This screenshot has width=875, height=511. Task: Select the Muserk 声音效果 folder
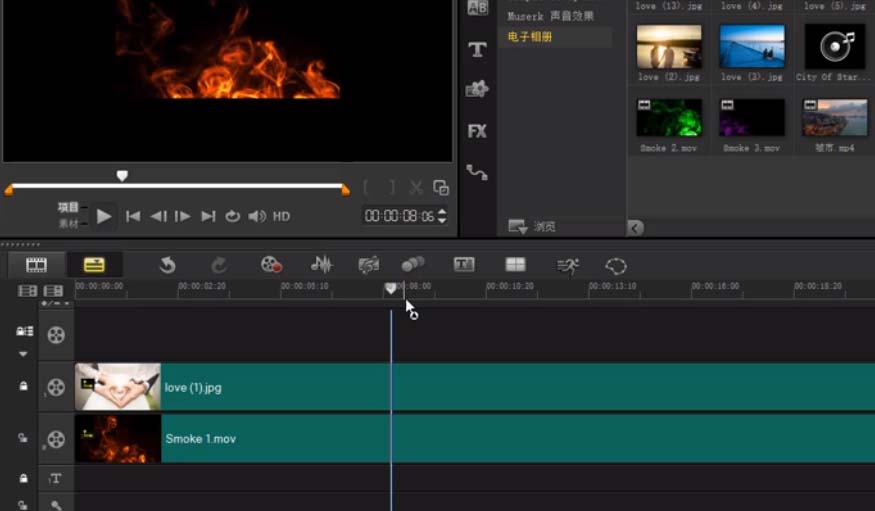pos(549,17)
